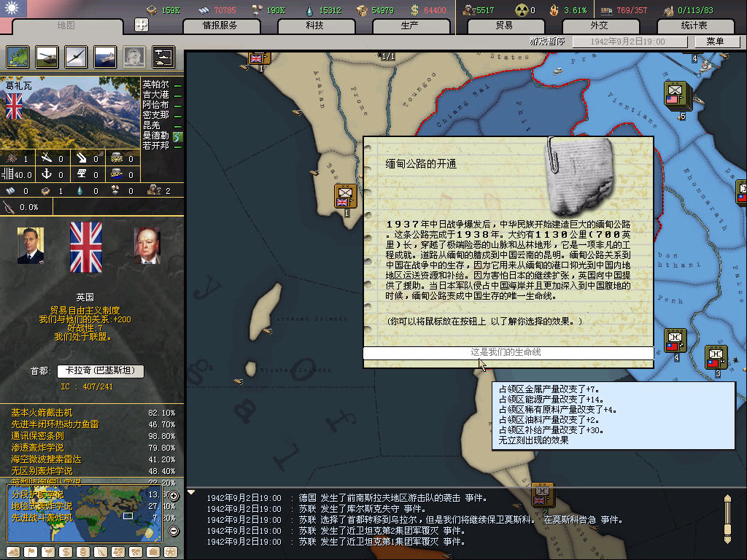Click the large Union Jack flag
The image size is (747, 560).
86,247
